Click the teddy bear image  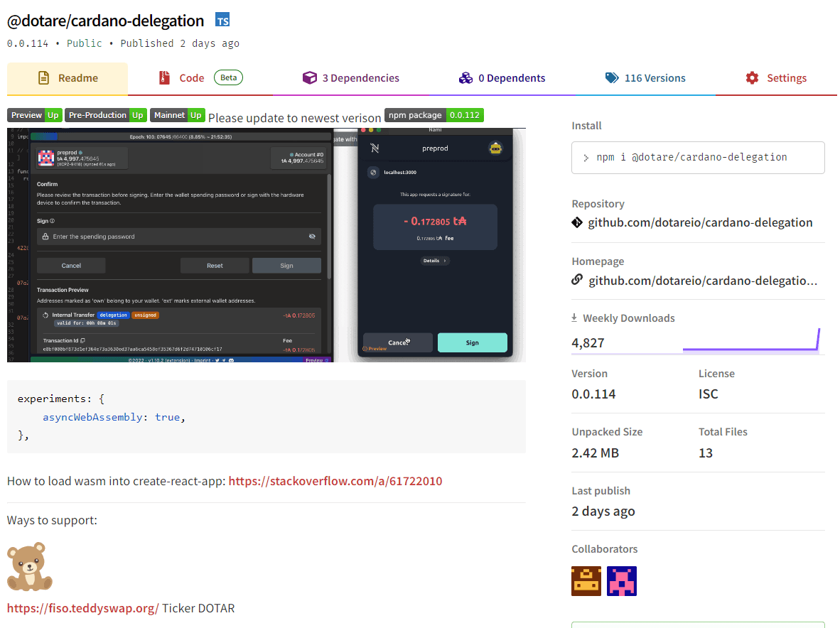click(29, 566)
